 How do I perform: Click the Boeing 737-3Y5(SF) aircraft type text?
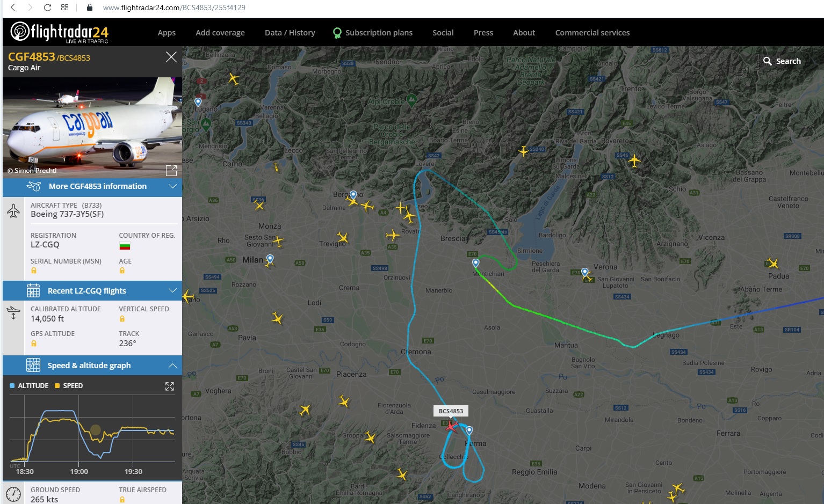point(67,214)
